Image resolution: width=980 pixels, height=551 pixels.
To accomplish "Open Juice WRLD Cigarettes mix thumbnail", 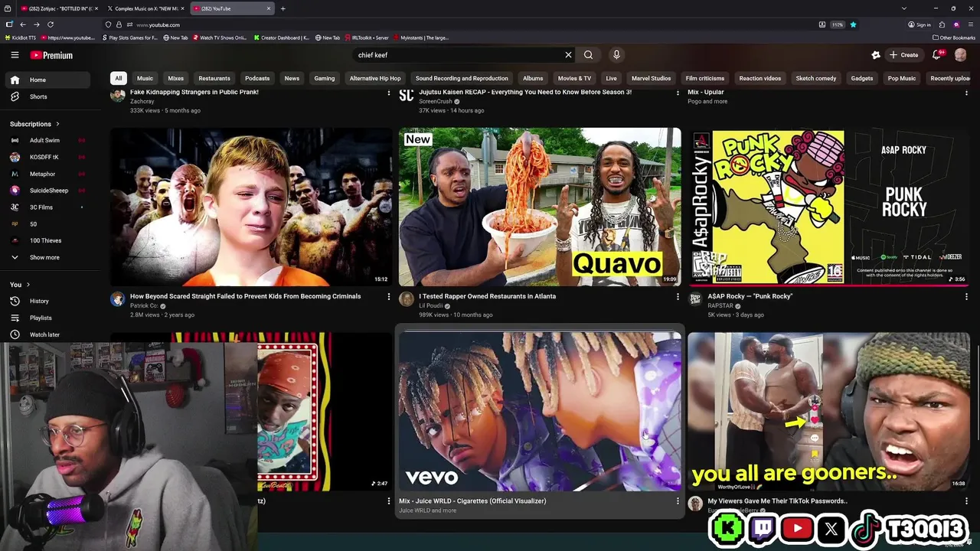I will click(x=540, y=412).
